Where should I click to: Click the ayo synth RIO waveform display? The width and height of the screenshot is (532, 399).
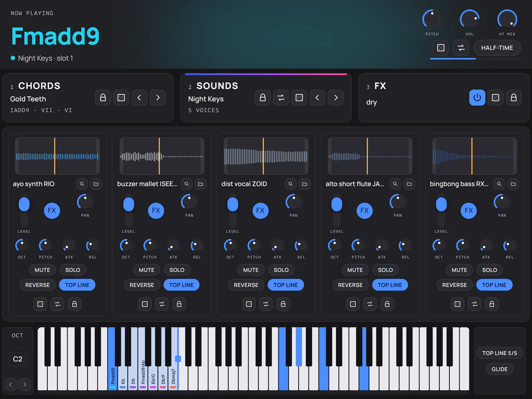click(x=57, y=156)
